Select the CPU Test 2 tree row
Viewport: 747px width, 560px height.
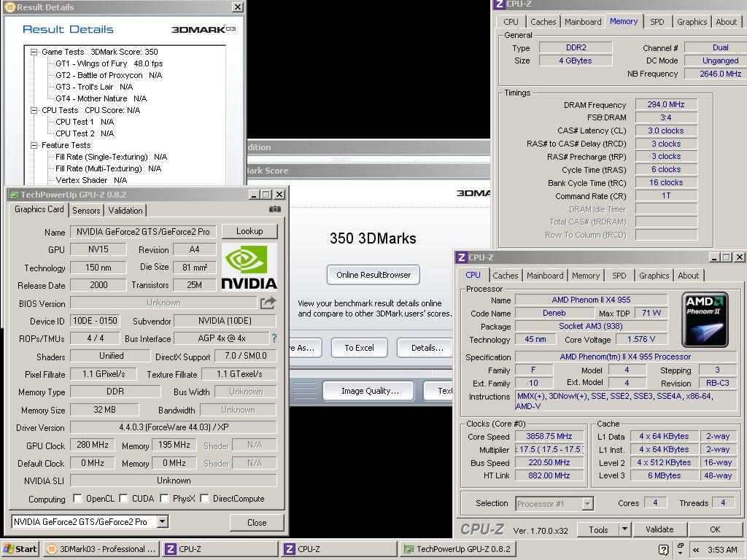pyautogui.click(x=85, y=133)
